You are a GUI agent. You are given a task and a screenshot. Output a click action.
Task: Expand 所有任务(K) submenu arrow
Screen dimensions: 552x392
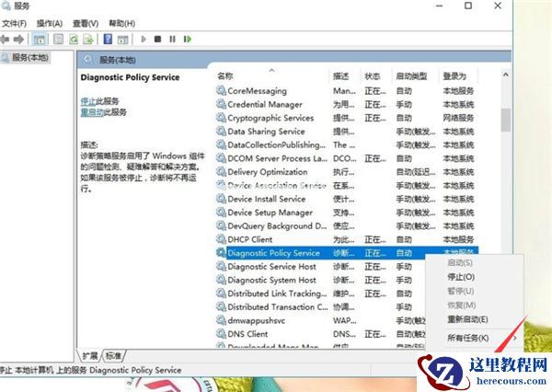515,338
